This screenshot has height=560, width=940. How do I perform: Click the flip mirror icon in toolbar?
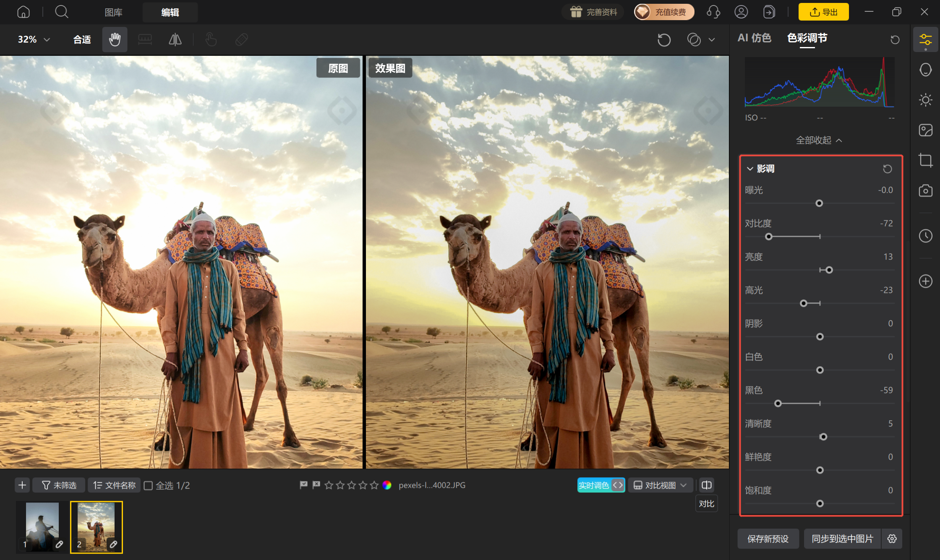tap(175, 39)
